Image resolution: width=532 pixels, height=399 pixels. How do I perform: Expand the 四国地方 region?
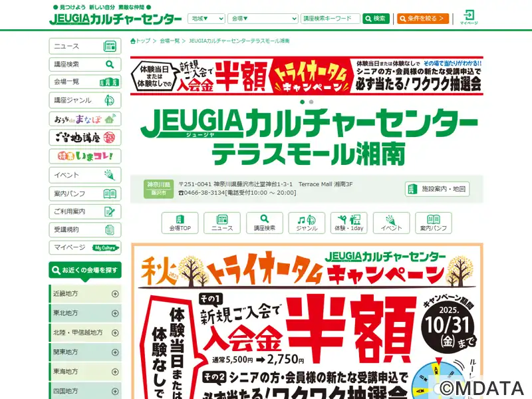(85, 391)
